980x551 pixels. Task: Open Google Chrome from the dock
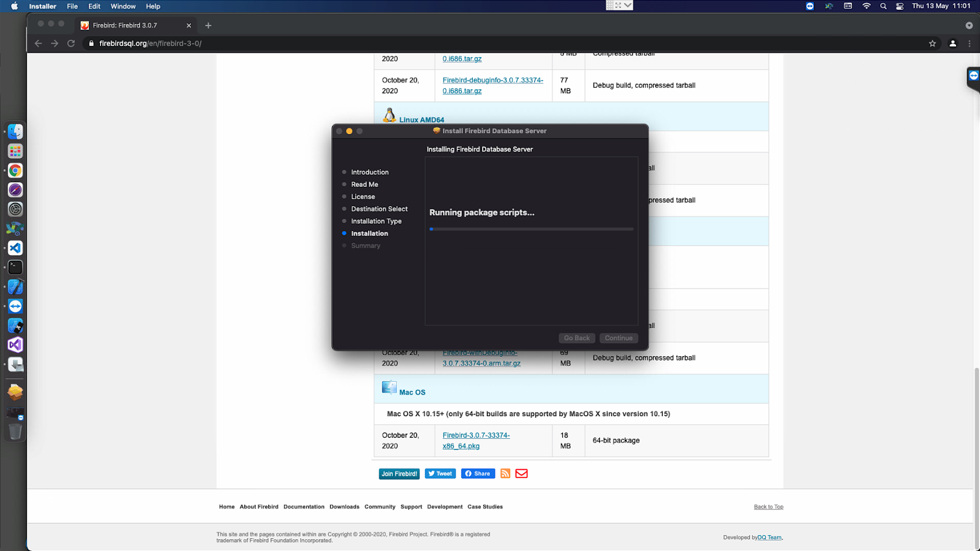tap(15, 170)
